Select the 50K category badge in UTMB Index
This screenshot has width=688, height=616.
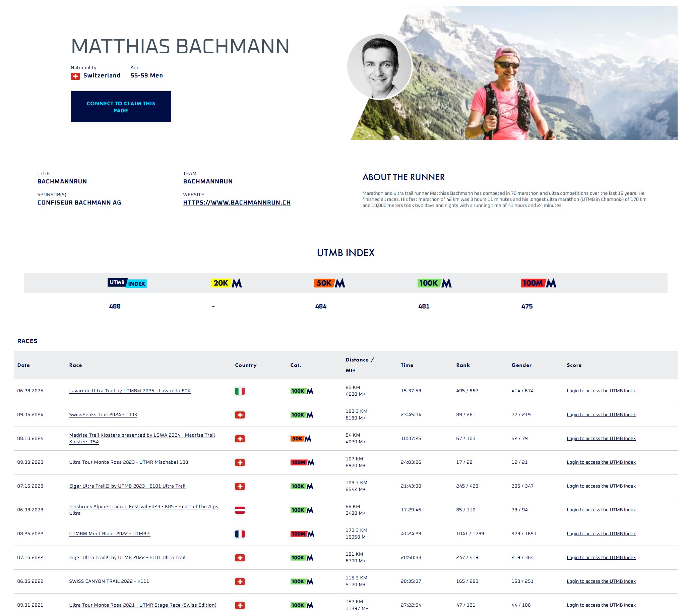[x=329, y=283]
